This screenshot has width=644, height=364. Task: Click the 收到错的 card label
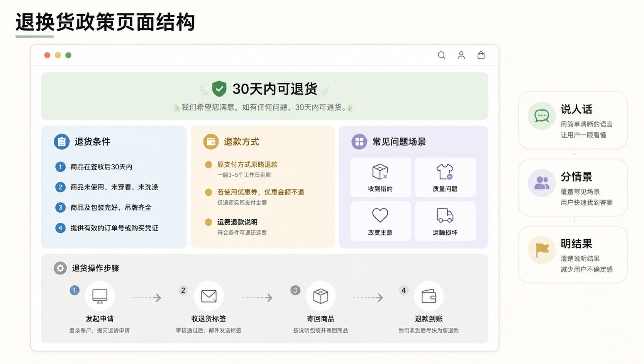pos(380,189)
